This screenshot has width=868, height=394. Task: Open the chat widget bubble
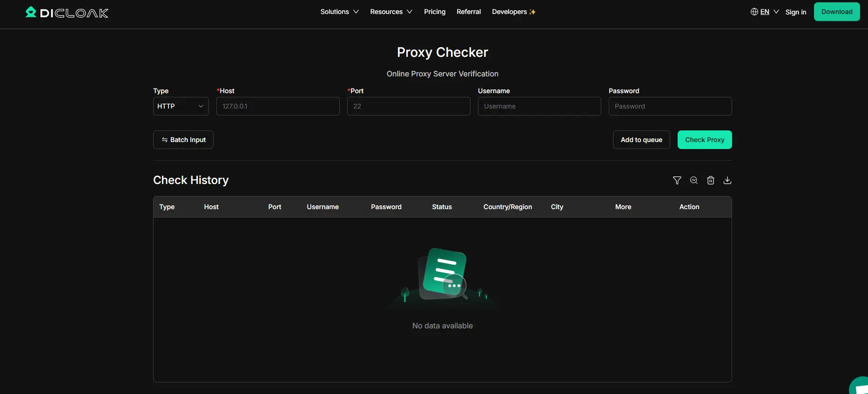pos(860,387)
